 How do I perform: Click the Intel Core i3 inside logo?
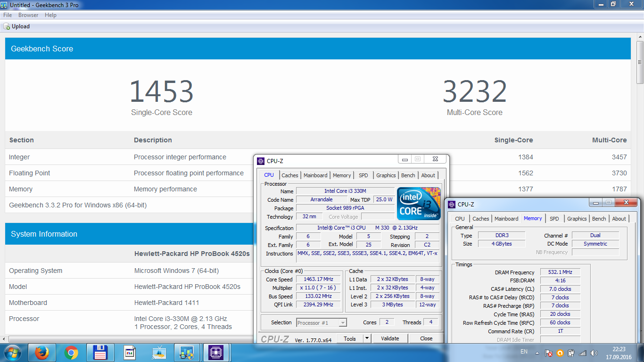(419, 203)
